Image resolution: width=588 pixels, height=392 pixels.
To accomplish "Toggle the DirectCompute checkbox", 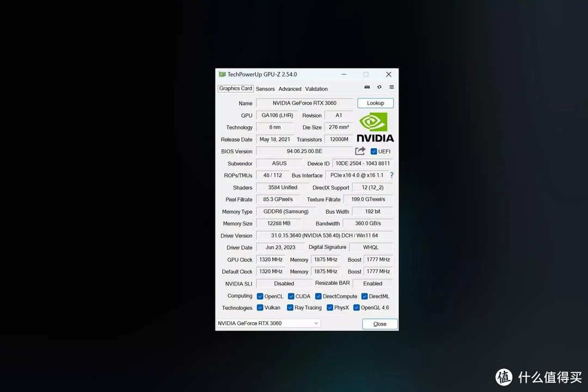I will [x=318, y=296].
